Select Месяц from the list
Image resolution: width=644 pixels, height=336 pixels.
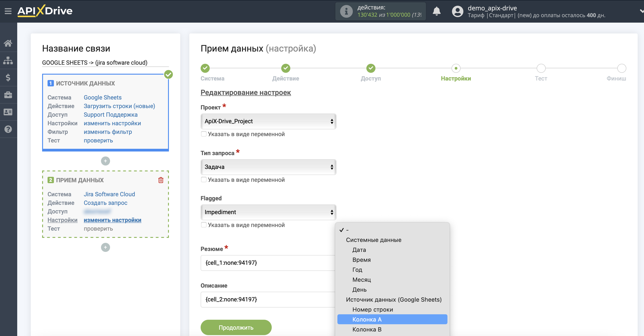[x=392, y=280]
